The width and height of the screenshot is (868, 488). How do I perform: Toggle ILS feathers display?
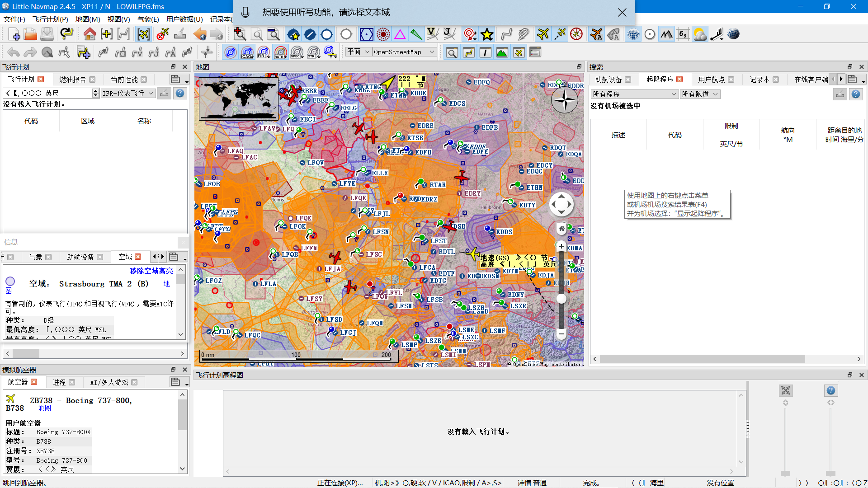coord(416,34)
